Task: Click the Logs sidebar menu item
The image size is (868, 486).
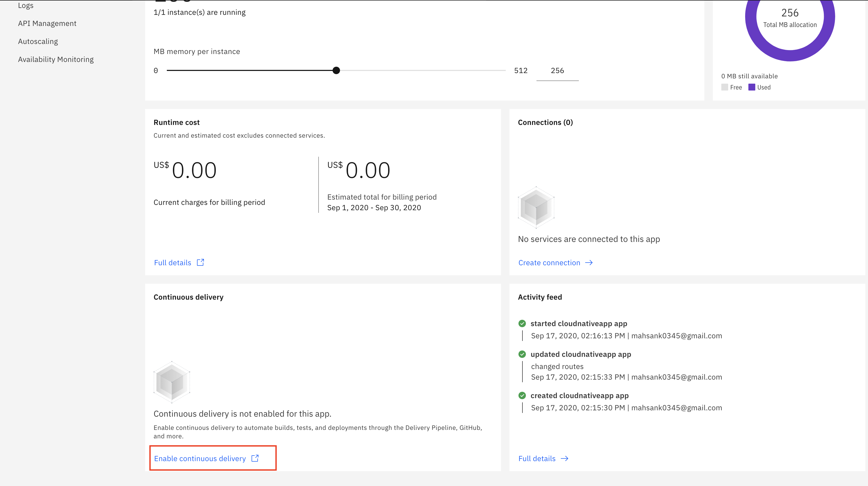Action: pyautogui.click(x=26, y=5)
